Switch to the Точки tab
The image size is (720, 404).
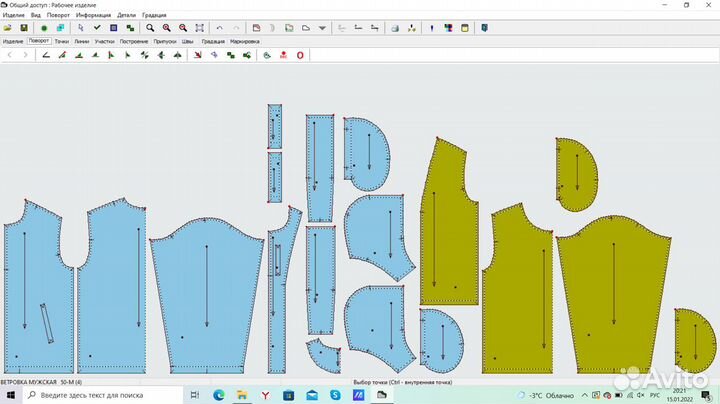62,41
